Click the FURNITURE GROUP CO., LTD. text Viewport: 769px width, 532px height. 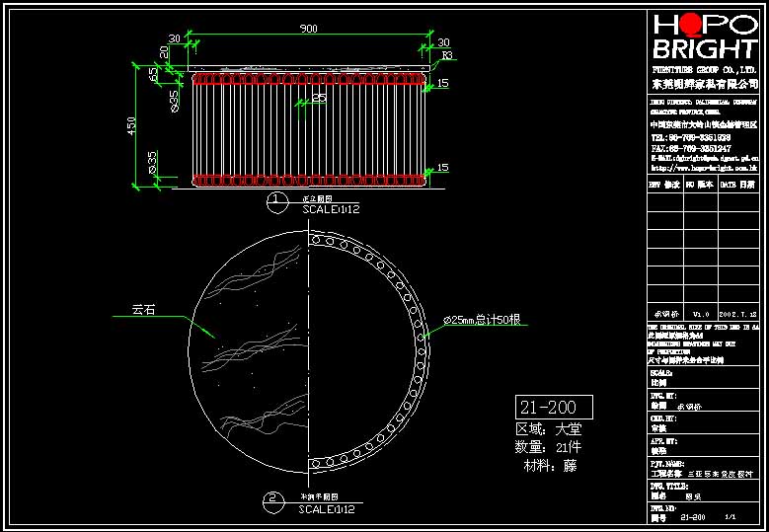[705, 70]
